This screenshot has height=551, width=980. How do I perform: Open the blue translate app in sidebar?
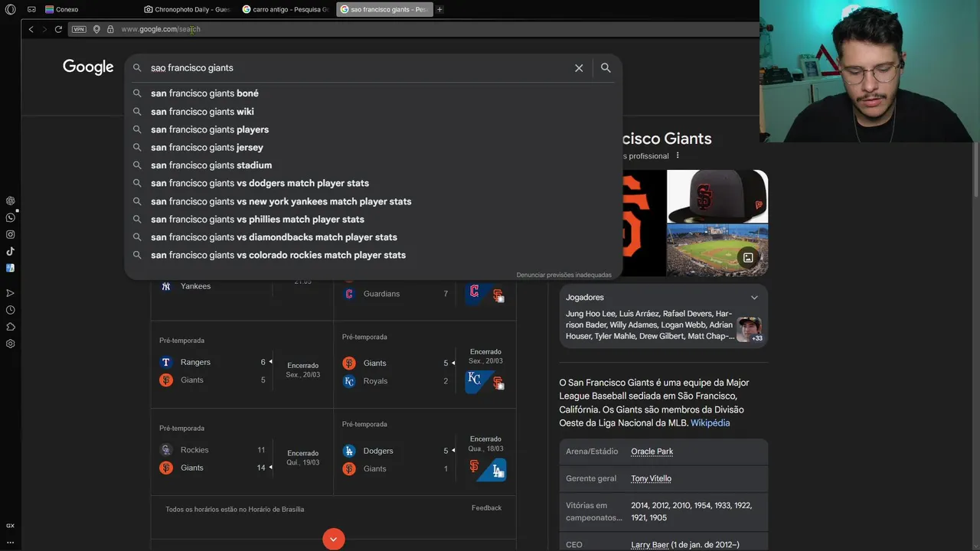(x=10, y=268)
